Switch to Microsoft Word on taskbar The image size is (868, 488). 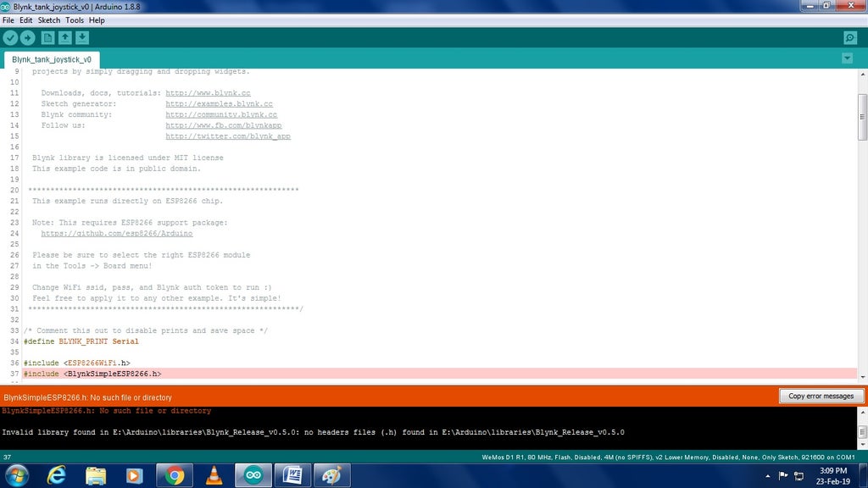click(x=292, y=475)
